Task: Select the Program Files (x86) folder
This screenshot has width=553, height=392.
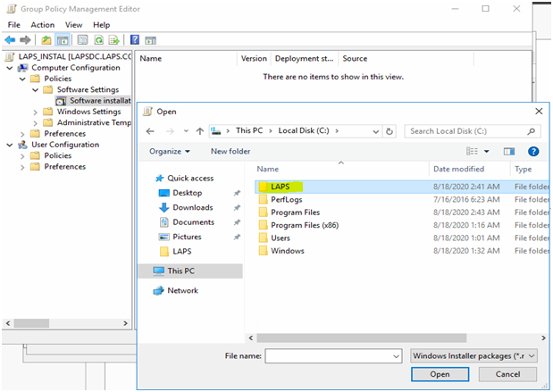Action: tap(402, 225)
